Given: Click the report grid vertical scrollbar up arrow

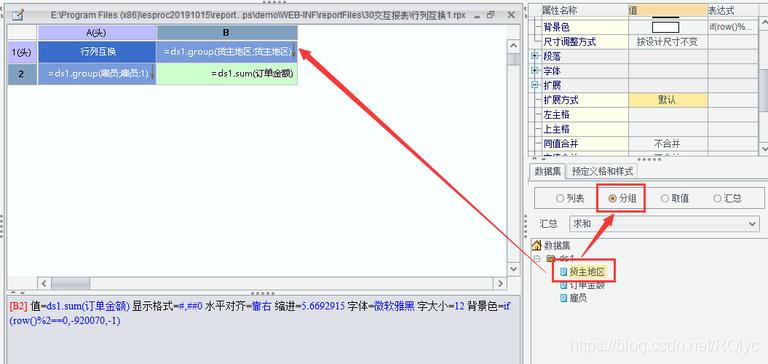Looking at the screenshot, I should pyautogui.click(x=513, y=46).
